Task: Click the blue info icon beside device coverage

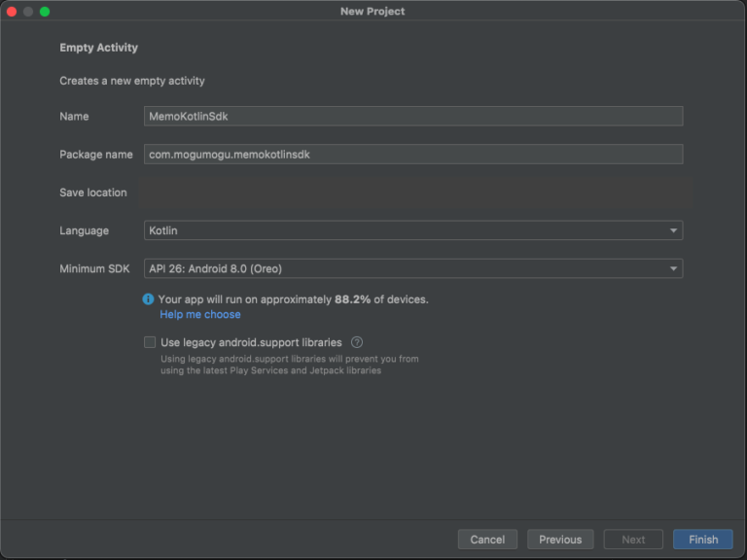Action: coord(148,299)
